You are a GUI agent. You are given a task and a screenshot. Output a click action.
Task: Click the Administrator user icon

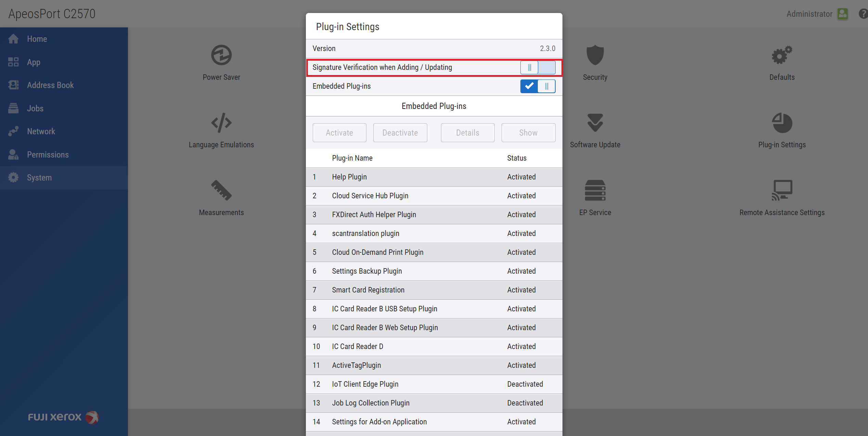842,14
